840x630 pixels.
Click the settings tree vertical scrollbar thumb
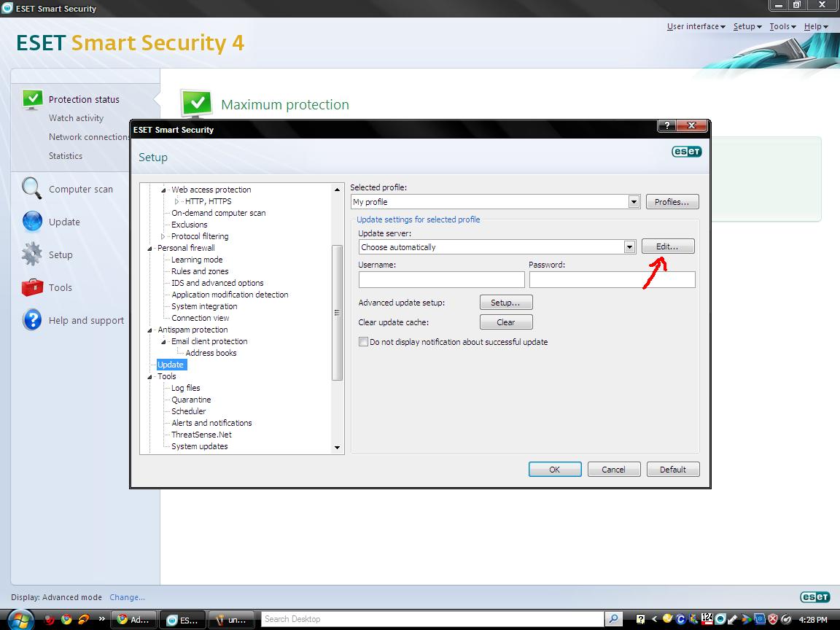tap(337, 313)
